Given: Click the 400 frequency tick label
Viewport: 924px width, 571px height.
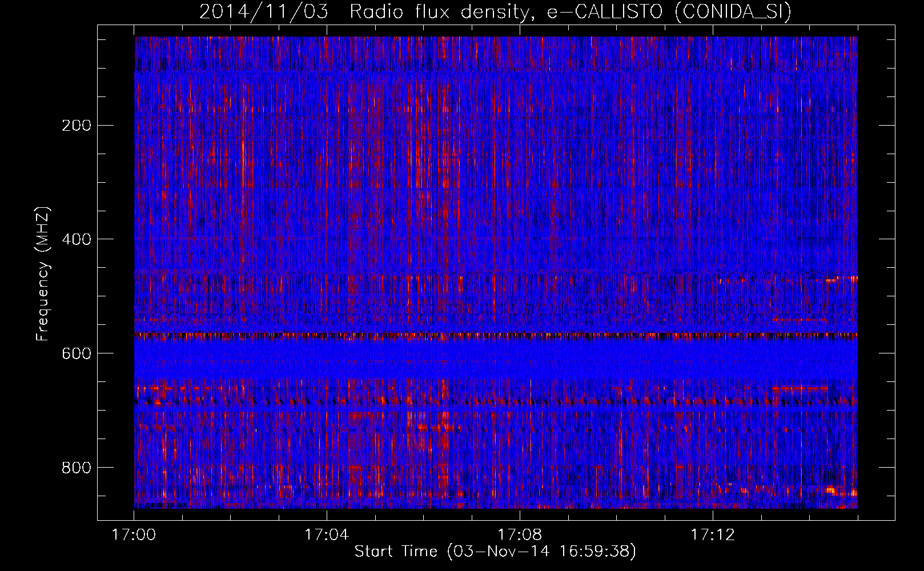Looking at the screenshot, I should pyautogui.click(x=77, y=239).
